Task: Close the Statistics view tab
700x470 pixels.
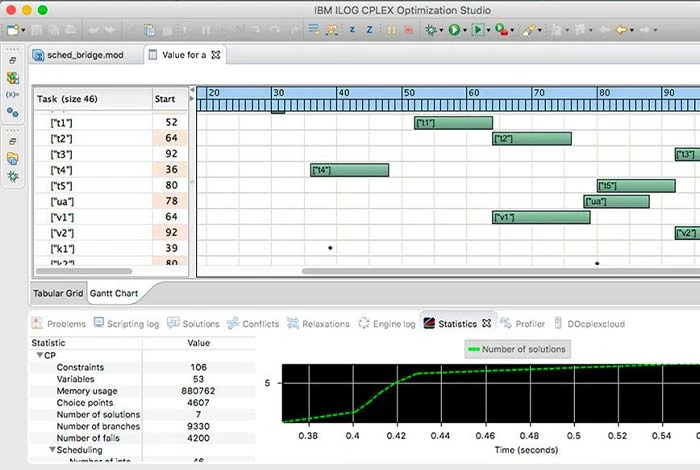Action: pos(487,324)
